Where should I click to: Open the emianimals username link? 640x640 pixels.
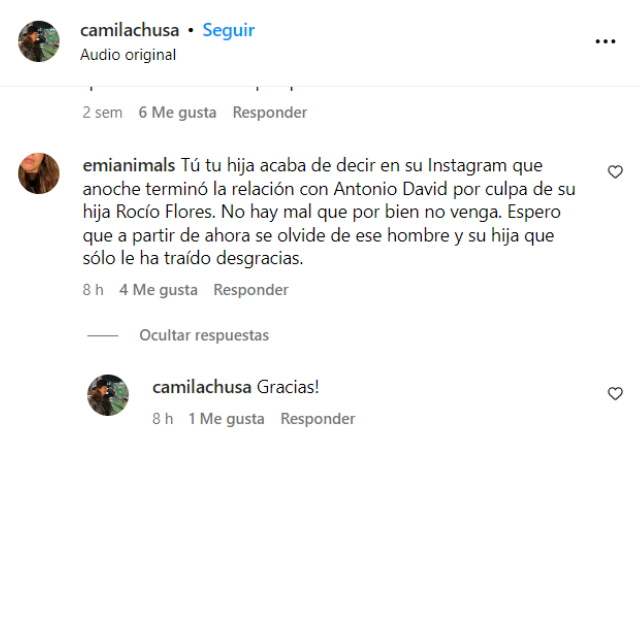(x=129, y=165)
